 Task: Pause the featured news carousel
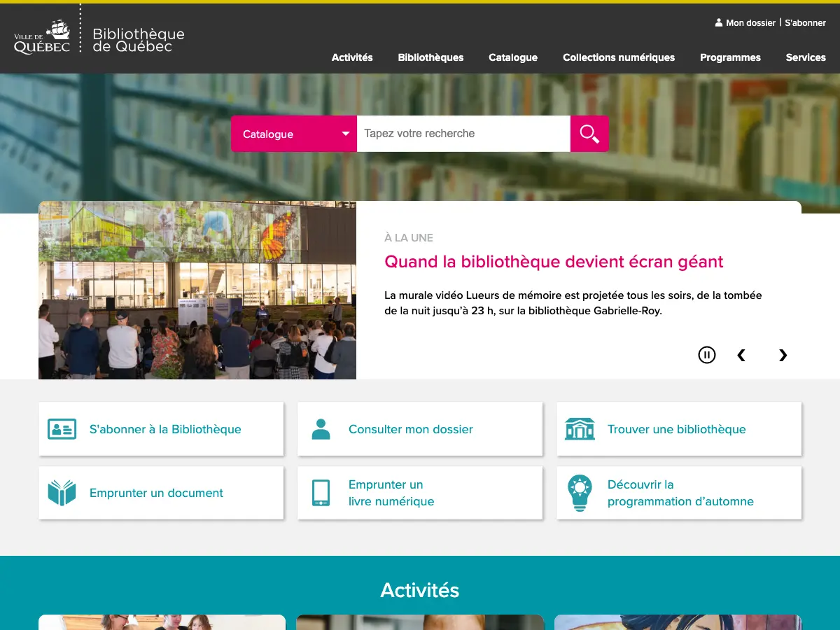(707, 355)
